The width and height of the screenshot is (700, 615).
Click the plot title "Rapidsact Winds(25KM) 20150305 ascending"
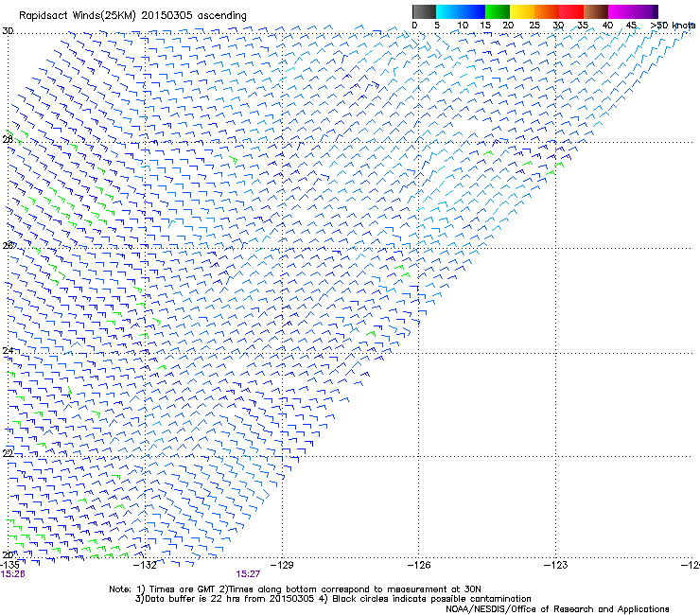pos(132,16)
